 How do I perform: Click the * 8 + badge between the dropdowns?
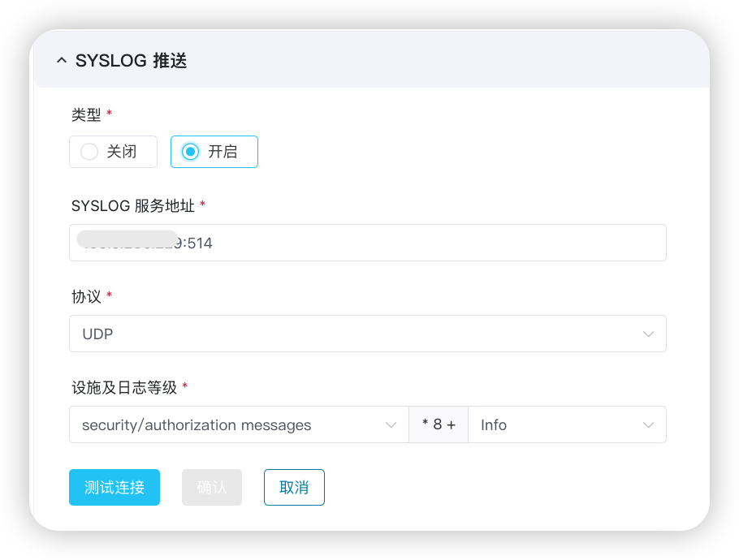tap(438, 424)
